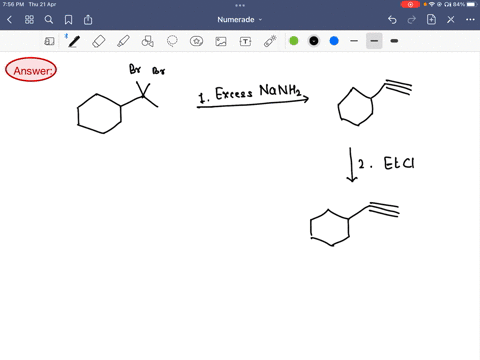Select the Lasso tool
The height and width of the screenshot is (360, 480).
(172, 41)
